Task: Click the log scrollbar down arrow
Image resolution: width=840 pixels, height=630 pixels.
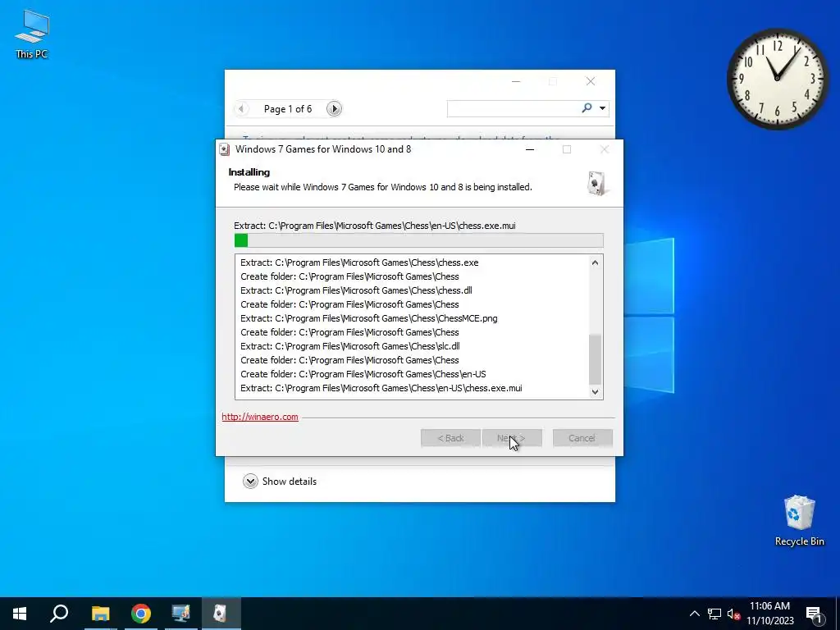Action: (595, 391)
